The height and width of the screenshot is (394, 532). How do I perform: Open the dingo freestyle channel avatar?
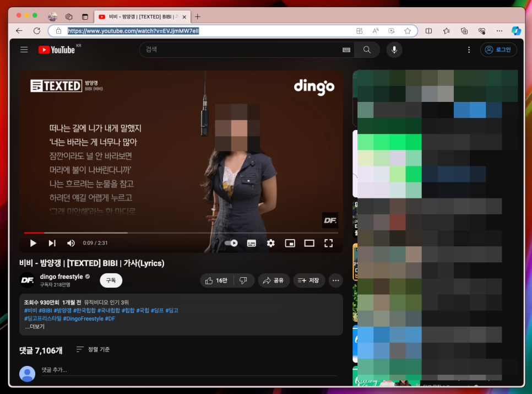click(x=27, y=280)
